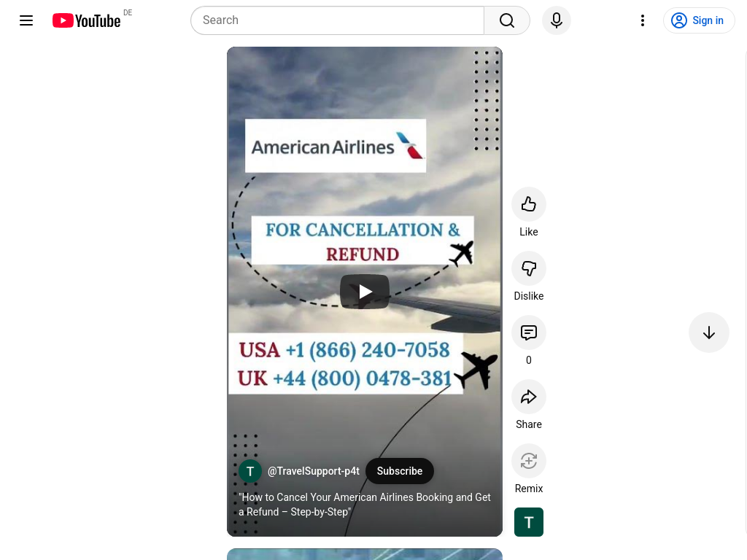The width and height of the screenshot is (747, 560).
Task: Open the three-dot settings menu
Action: pos(643,20)
